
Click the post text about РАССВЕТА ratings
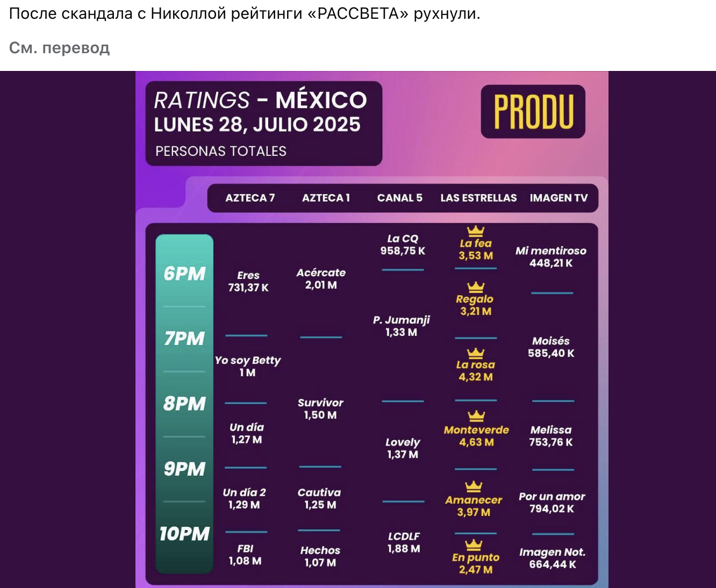click(245, 14)
